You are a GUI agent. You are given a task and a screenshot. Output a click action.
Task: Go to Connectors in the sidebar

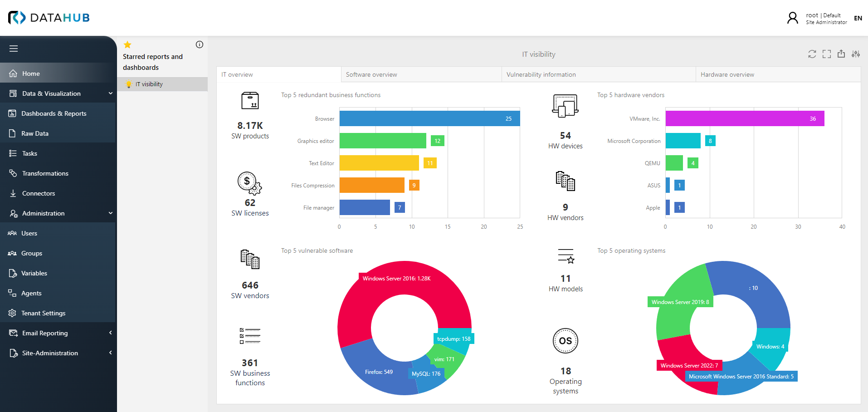(39, 193)
